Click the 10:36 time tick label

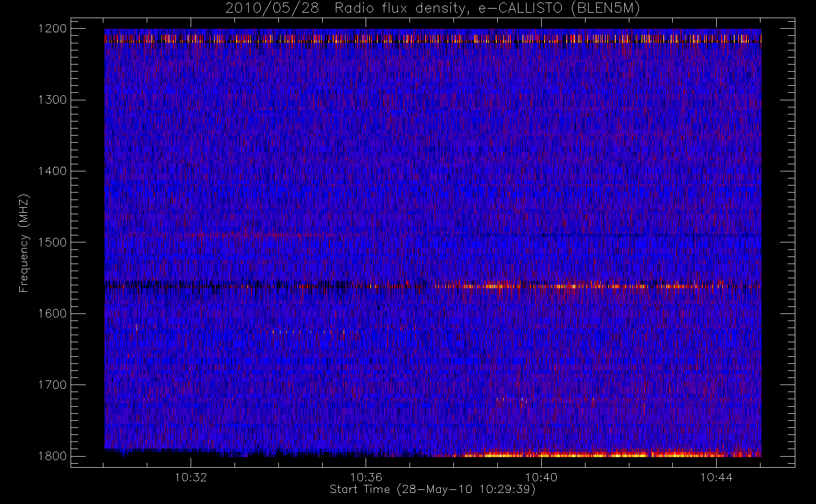point(366,477)
